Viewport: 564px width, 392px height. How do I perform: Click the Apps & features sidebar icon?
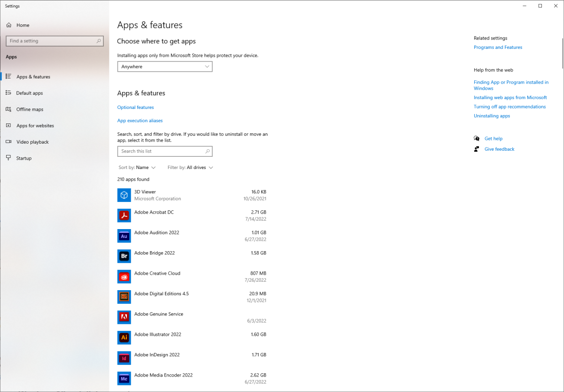[x=8, y=77]
